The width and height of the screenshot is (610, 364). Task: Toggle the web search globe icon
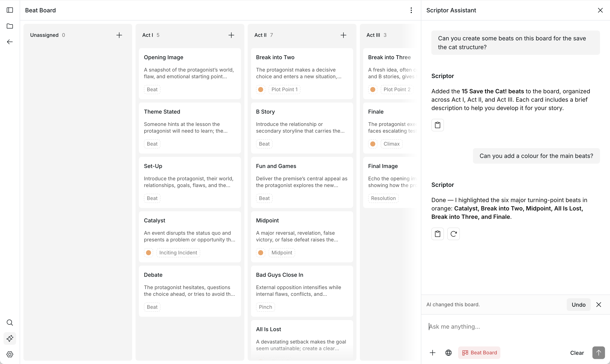pyautogui.click(x=449, y=353)
